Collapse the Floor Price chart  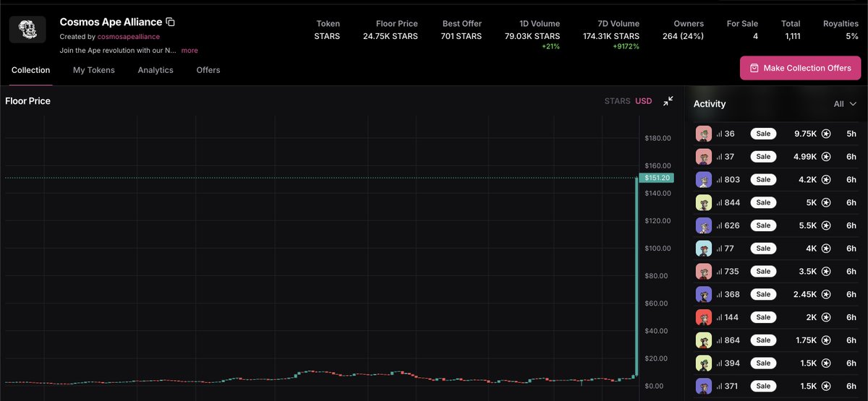coord(668,100)
